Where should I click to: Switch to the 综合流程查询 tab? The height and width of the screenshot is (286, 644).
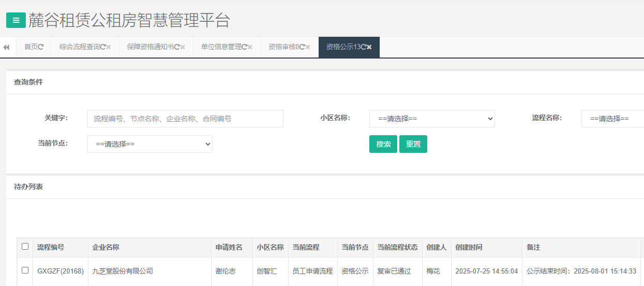pyautogui.click(x=79, y=47)
